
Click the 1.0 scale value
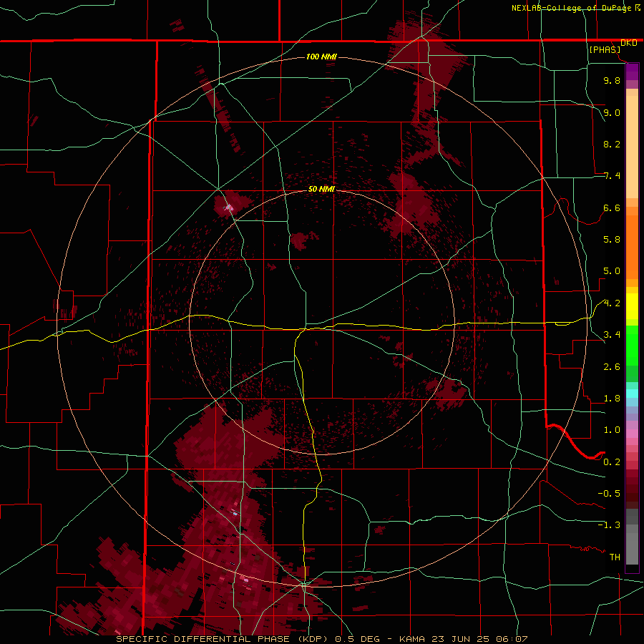coord(612,430)
